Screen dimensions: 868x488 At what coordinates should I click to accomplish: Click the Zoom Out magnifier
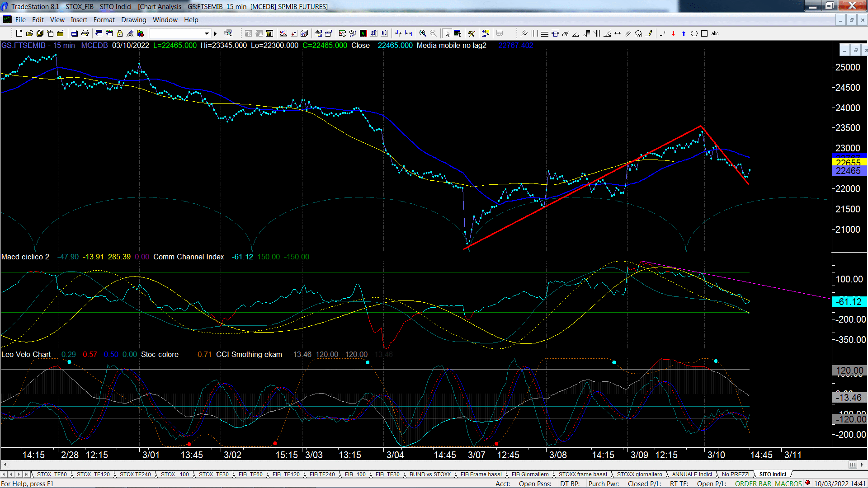(433, 33)
